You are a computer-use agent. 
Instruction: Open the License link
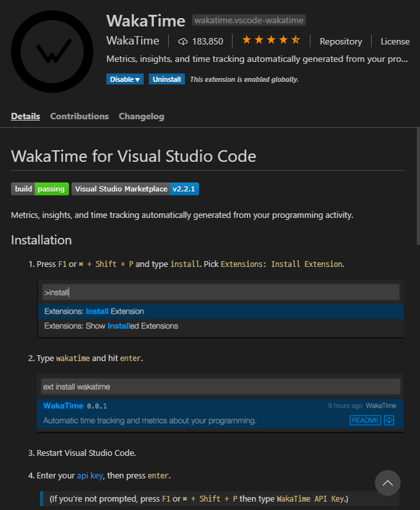[395, 41]
